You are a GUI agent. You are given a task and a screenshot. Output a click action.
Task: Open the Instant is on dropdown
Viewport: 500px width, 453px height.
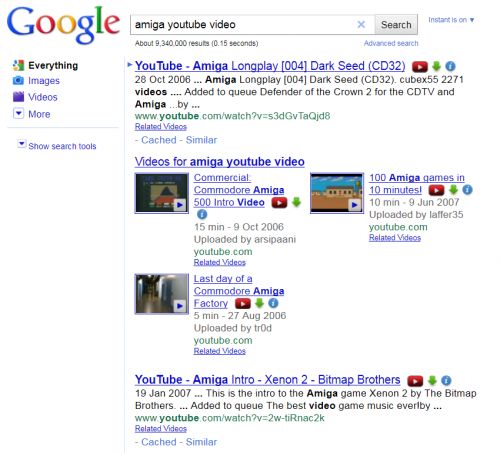pyautogui.click(x=451, y=20)
